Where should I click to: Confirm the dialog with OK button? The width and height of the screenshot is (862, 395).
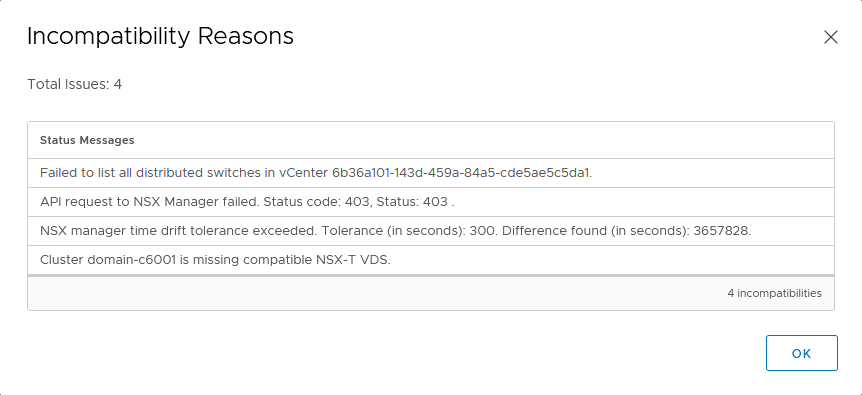point(802,353)
